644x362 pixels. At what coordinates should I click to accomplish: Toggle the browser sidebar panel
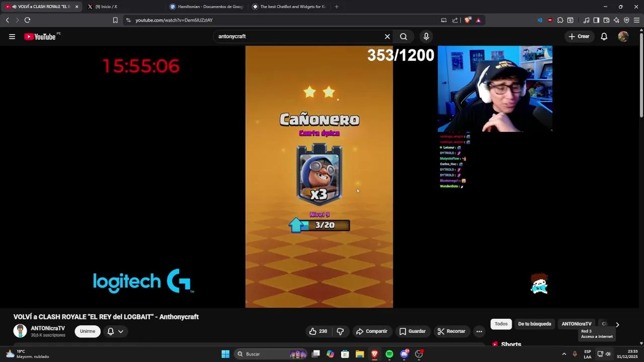[x=596, y=20]
